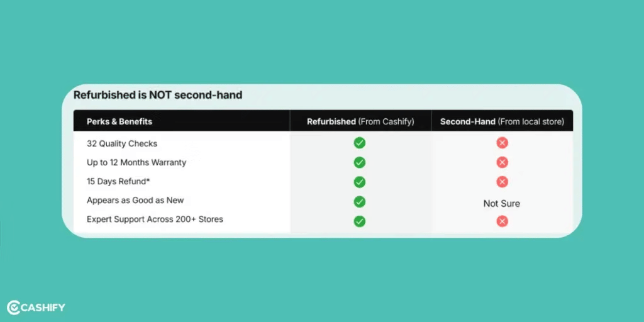Click red cross for 15 Days Refund

[502, 182]
